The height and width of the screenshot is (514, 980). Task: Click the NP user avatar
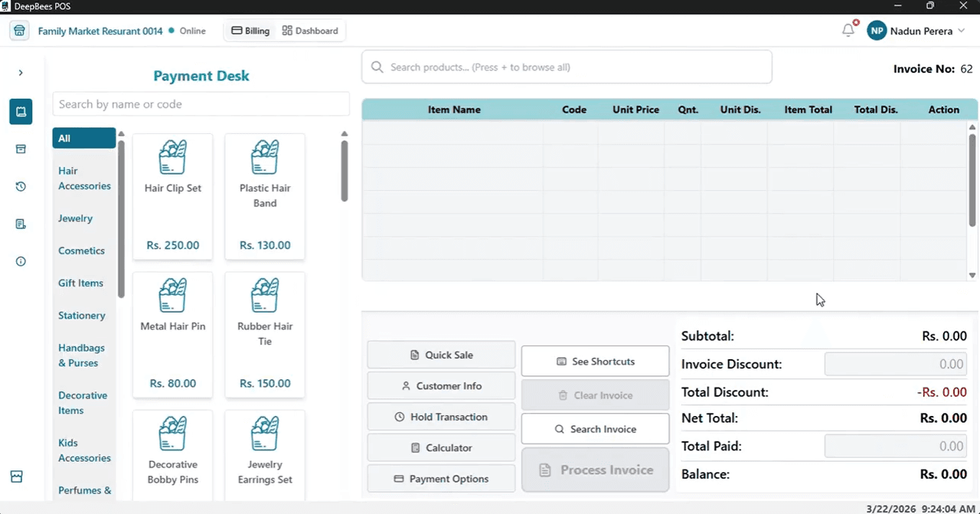click(x=877, y=31)
